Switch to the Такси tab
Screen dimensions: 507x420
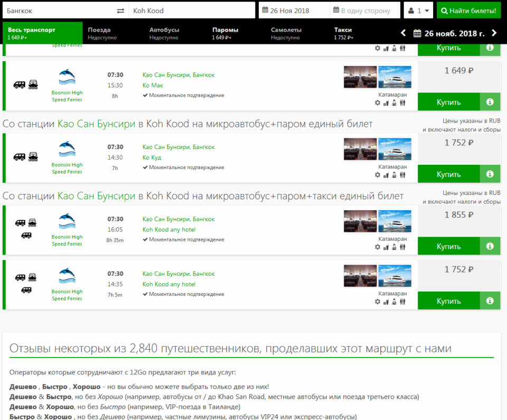343,33
